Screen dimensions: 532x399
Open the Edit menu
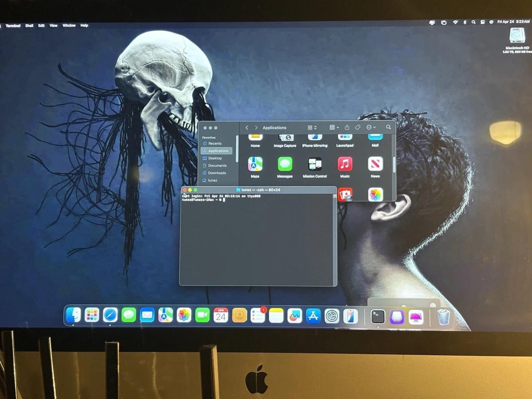[x=41, y=26]
